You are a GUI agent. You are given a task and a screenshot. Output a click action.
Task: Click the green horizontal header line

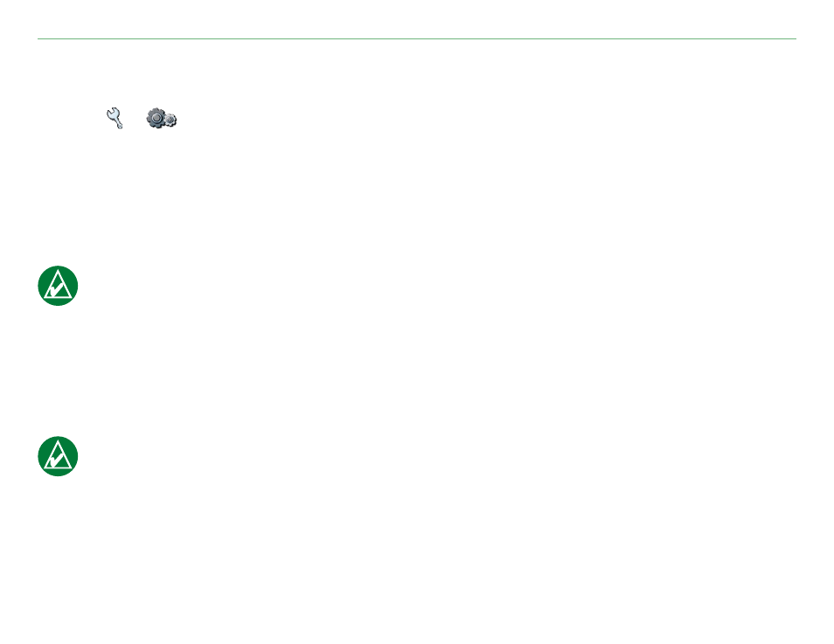(x=416, y=38)
